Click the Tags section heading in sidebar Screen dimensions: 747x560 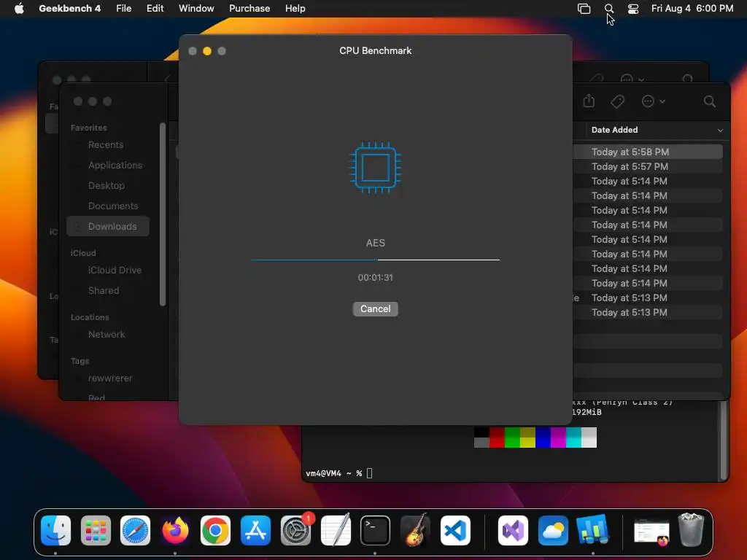point(80,361)
